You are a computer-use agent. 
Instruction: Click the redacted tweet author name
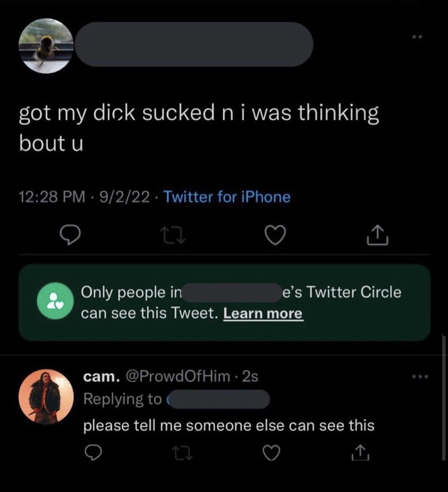pos(194,44)
